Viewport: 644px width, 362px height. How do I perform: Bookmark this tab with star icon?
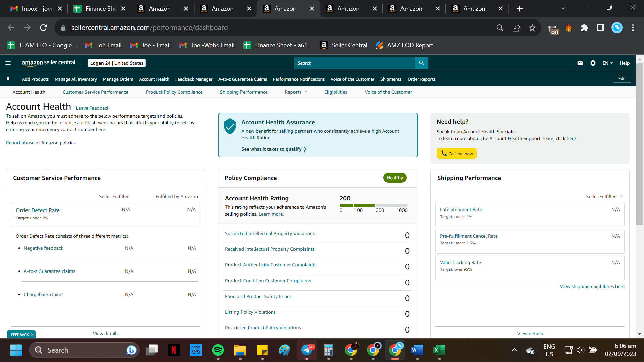532,28
